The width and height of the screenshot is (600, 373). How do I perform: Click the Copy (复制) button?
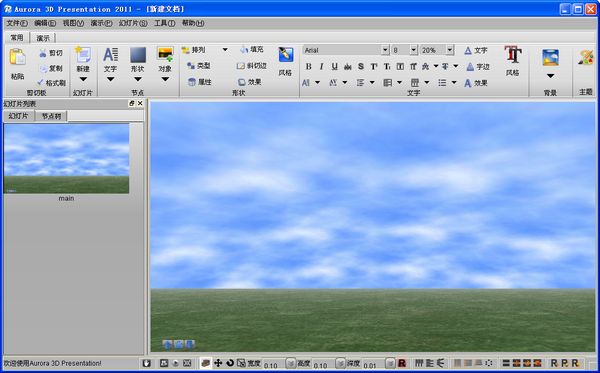pos(51,68)
